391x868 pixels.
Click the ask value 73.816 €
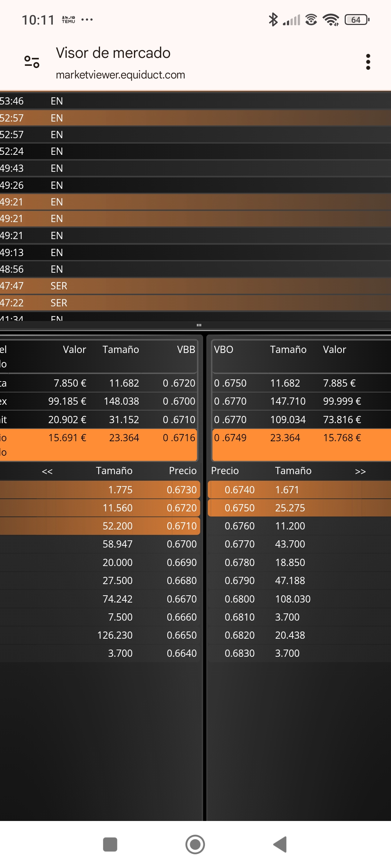[342, 420]
